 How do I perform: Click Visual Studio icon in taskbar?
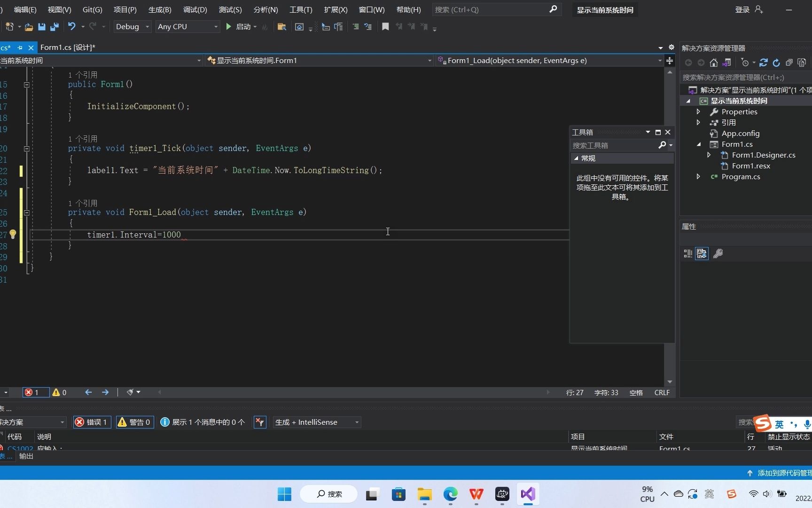pos(528,494)
